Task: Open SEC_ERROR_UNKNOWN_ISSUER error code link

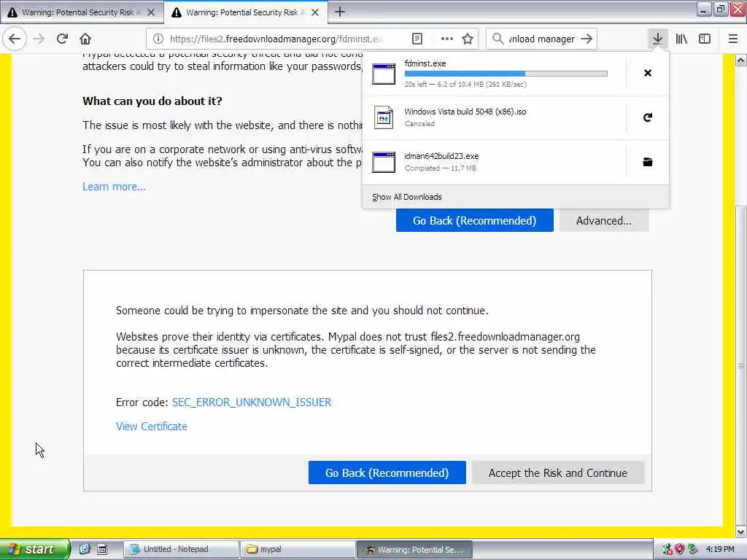Action: [252, 402]
